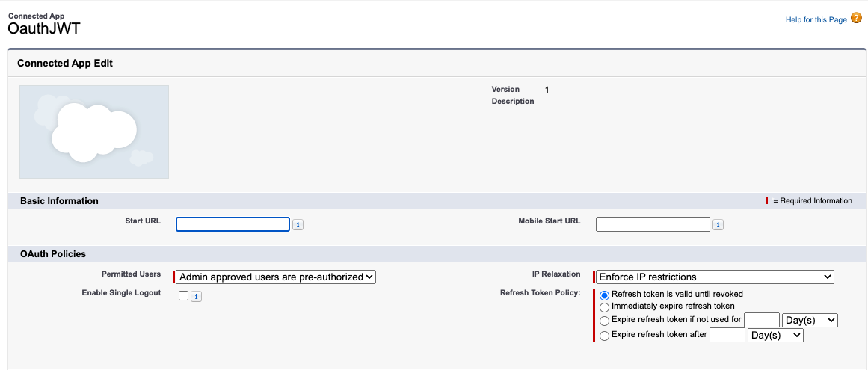This screenshot has height=370, width=868.
Task: Click the cloud logo image of the app
Action: [94, 132]
